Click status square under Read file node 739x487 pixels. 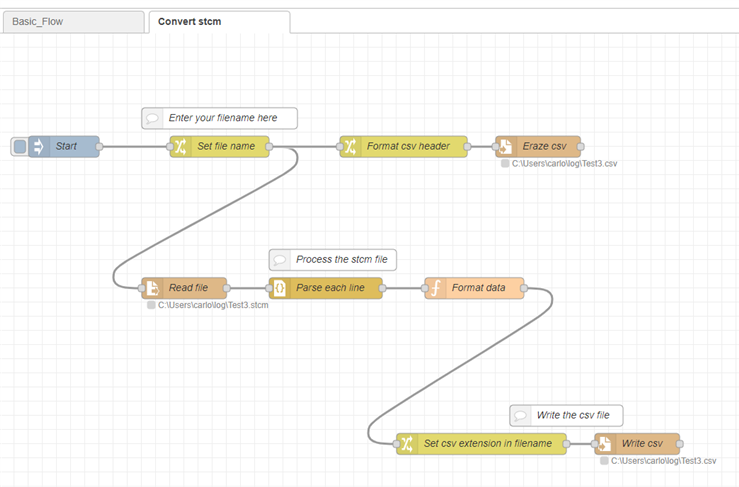151,305
